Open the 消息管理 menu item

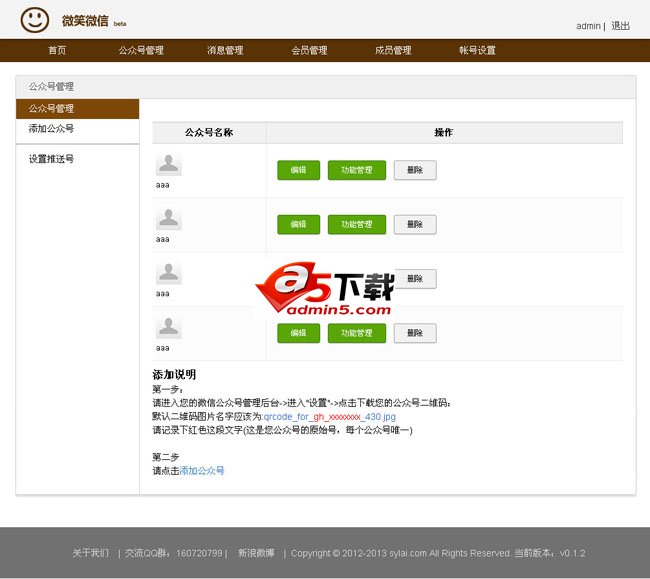(x=225, y=51)
